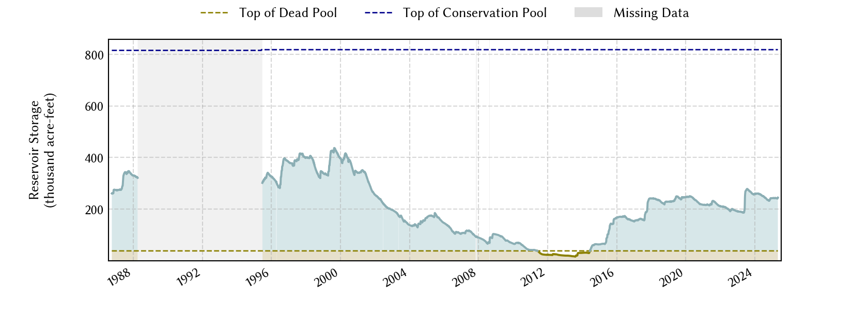
Task: Click the 2012 x-axis label
Action: [533, 278]
